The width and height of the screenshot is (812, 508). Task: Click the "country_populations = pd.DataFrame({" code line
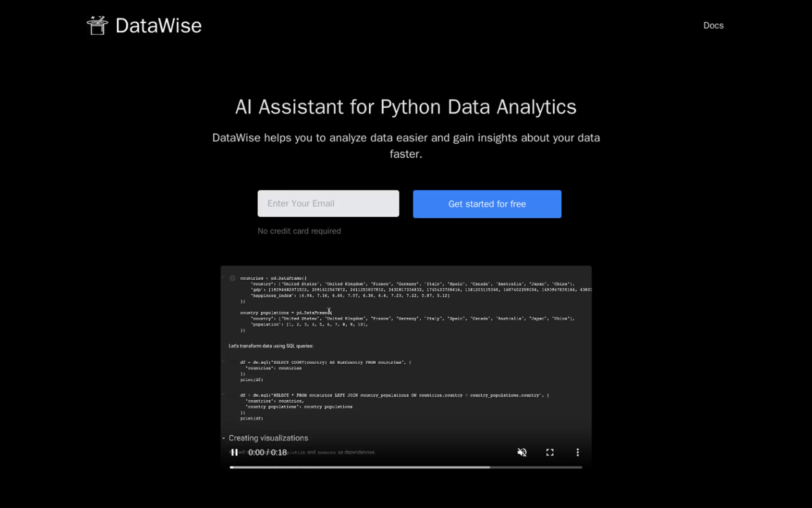point(286,313)
